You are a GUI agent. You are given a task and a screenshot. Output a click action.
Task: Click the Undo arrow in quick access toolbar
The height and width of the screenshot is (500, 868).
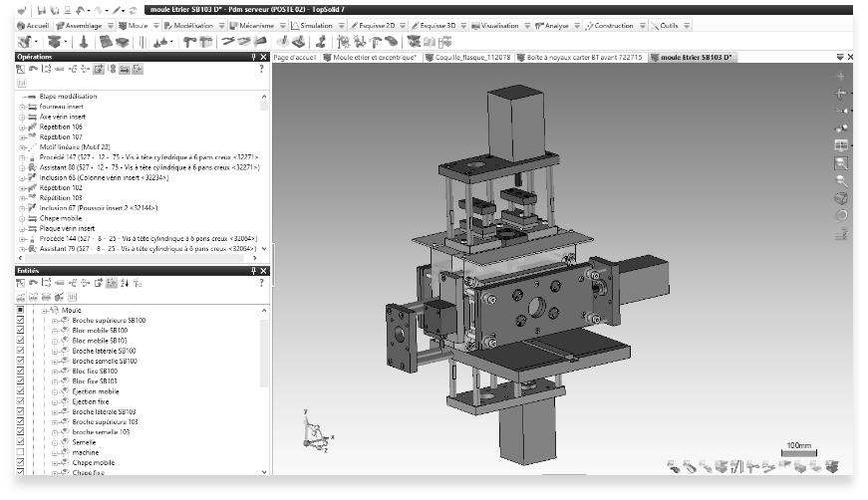80,10
